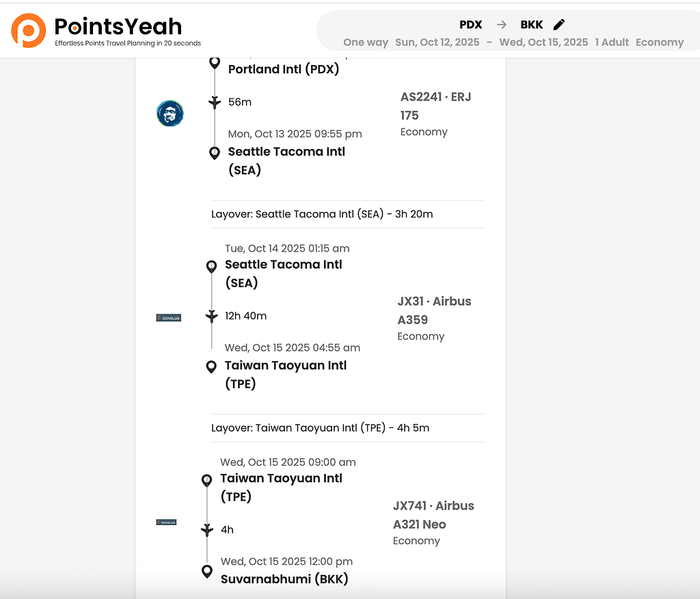Click the PDX origin code in search bar
Screen dimensions: 700x599
pos(470,25)
